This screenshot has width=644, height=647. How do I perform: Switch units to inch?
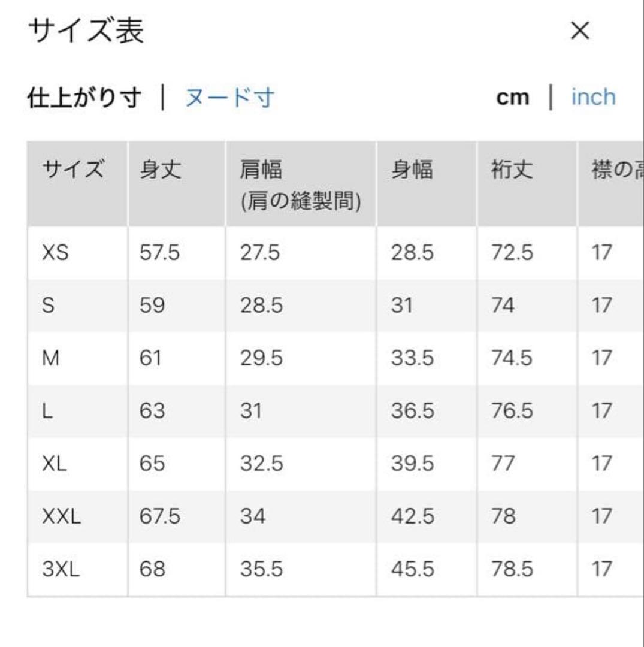[x=593, y=97]
